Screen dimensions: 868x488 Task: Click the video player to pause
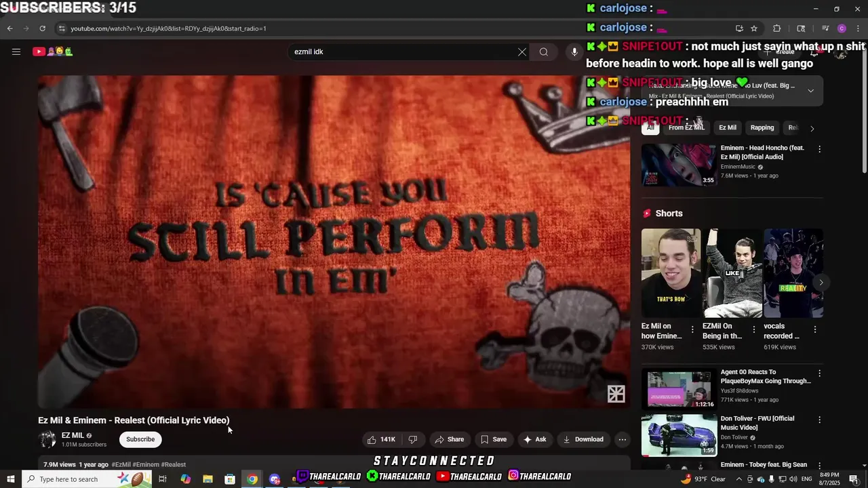coord(334,241)
